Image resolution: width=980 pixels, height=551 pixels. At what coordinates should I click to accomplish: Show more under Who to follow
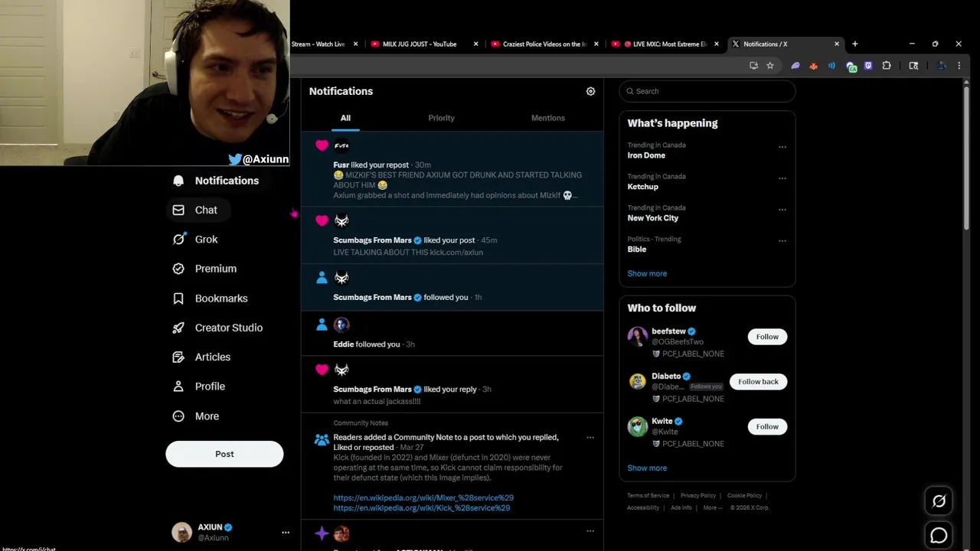click(x=647, y=468)
